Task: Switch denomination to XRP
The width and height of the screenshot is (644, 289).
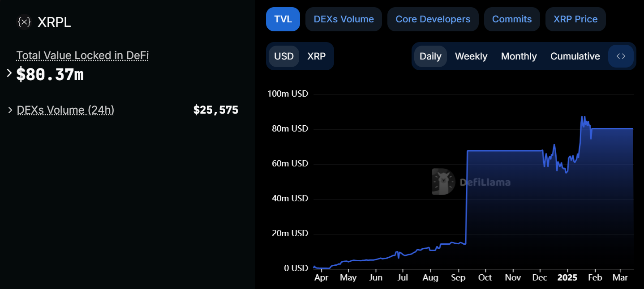Action: click(x=317, y=56)
